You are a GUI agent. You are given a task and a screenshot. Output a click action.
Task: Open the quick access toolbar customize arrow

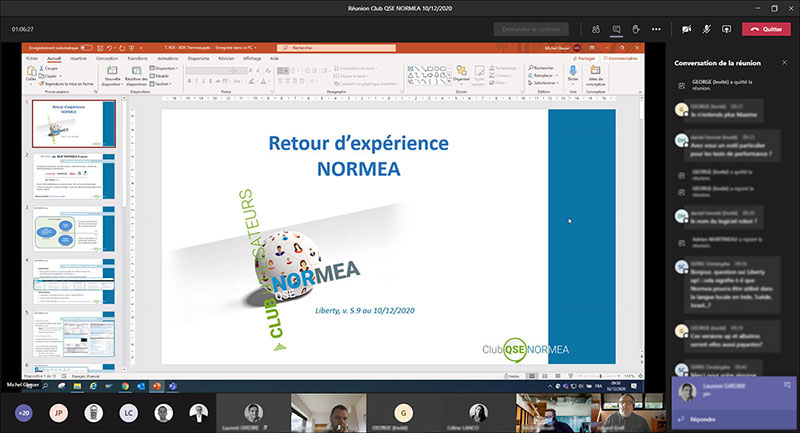pos(141,48)
